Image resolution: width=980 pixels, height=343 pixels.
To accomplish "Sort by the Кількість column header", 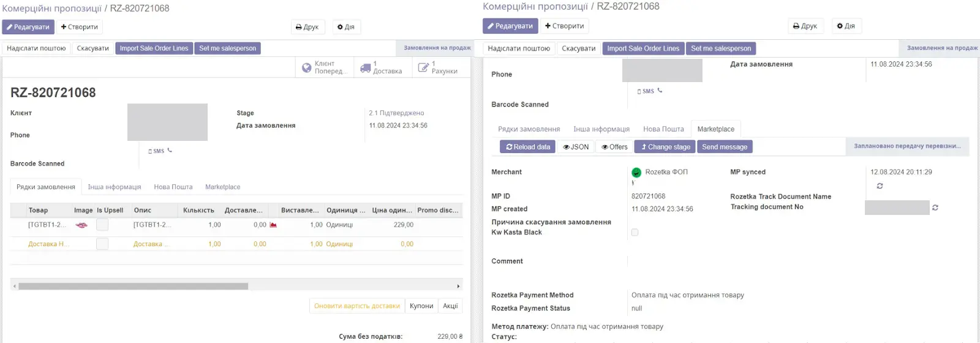I will click(198, 210).
